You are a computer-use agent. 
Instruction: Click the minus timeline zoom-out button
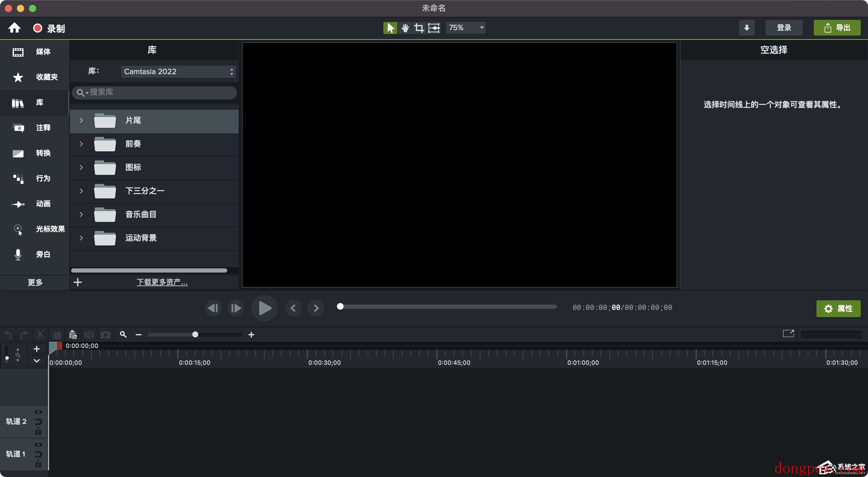[x=139, y=335]
